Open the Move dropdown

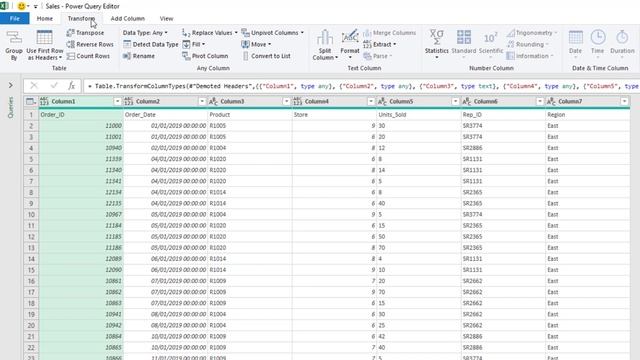tap(256, 44)
